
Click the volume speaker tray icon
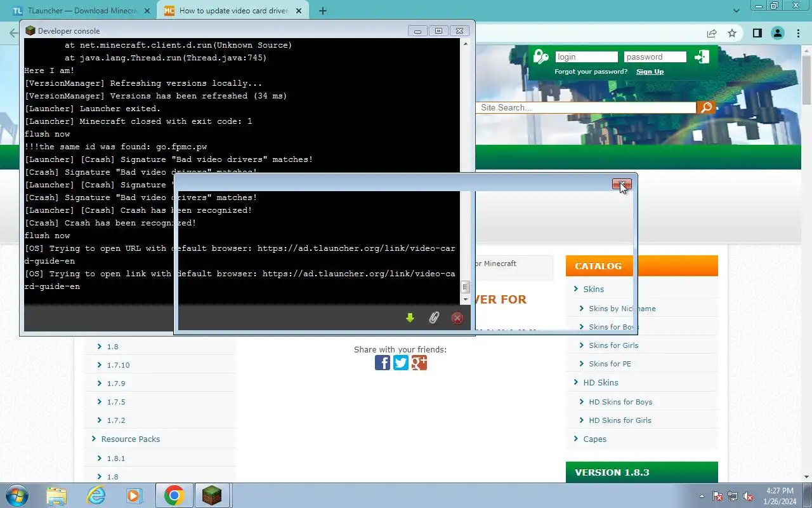[x=748, y=496]
